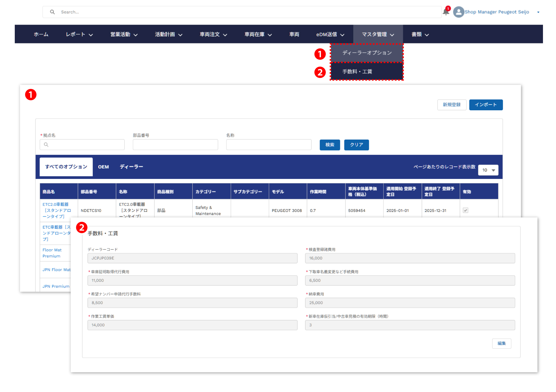The image size is (556, 392).
Task: Open records per page dropdown showing 10
Action: (x=488, y=170)
